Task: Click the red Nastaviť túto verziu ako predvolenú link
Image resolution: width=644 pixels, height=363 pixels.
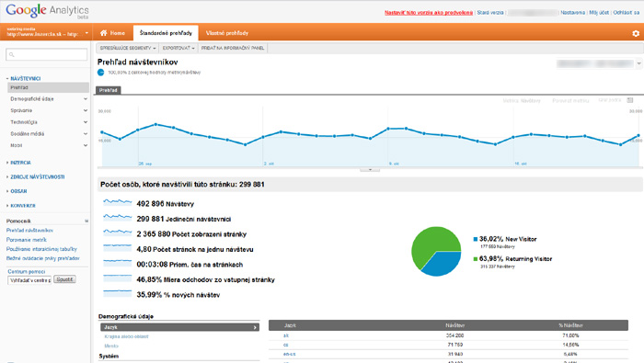Action: tap(429, 13)
